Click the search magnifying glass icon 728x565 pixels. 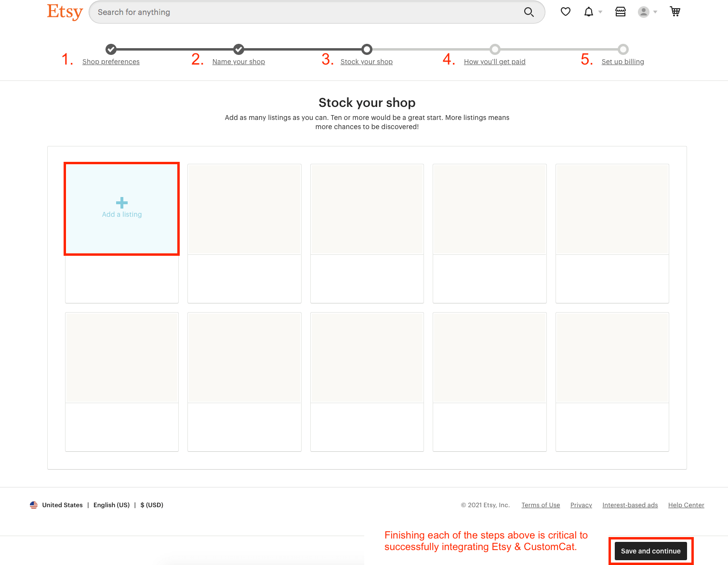tap(529, 12)
